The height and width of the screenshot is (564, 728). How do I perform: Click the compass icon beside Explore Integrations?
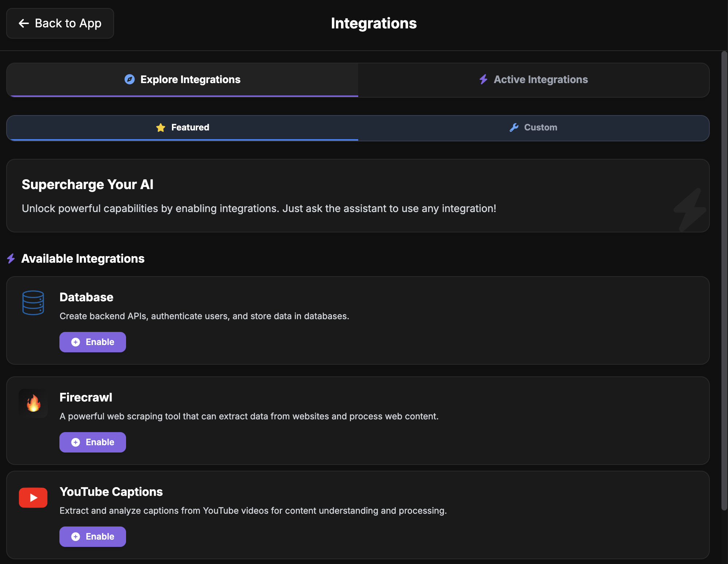point(129,79)
